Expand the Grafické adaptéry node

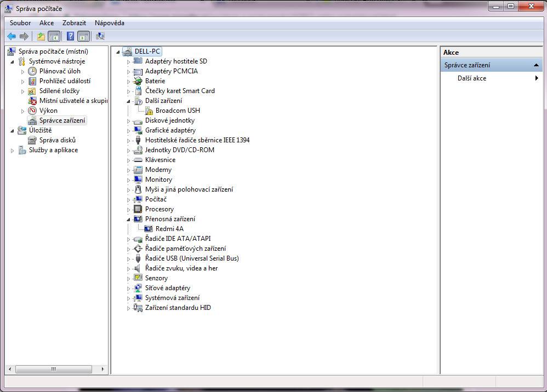128,131
